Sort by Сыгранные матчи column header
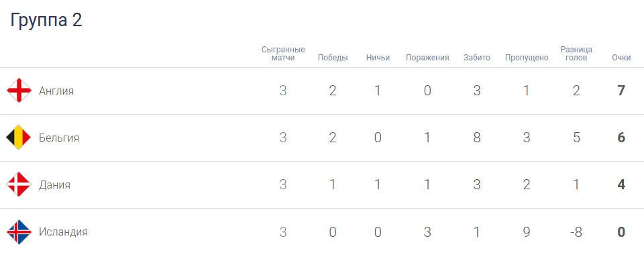Viewport: 644px width, 255px height. 283,54
